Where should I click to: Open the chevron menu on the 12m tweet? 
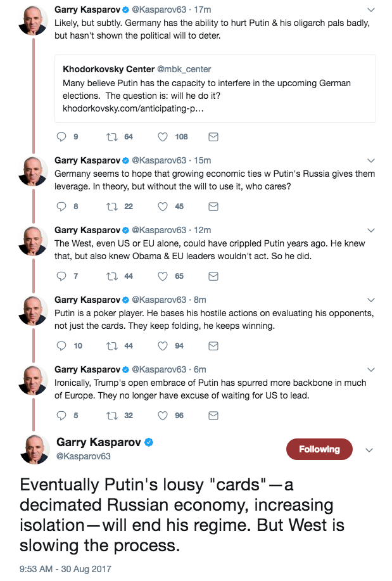[x=371, y=230]
